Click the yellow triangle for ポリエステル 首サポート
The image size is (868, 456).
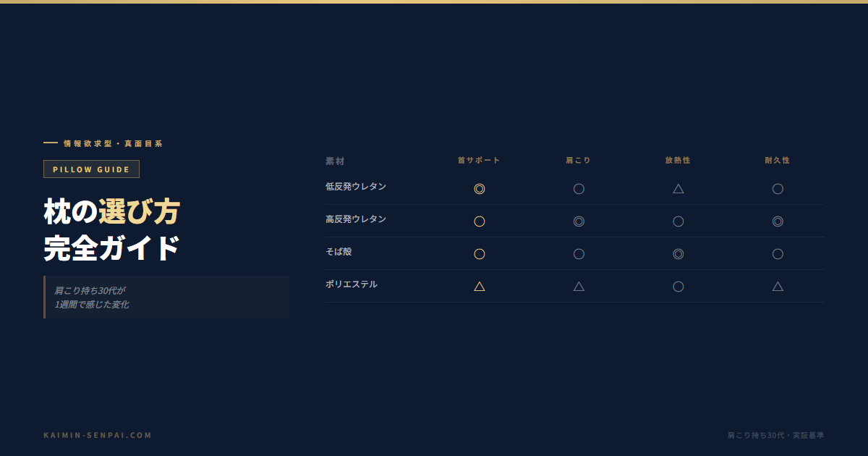[x=480, y=287]
